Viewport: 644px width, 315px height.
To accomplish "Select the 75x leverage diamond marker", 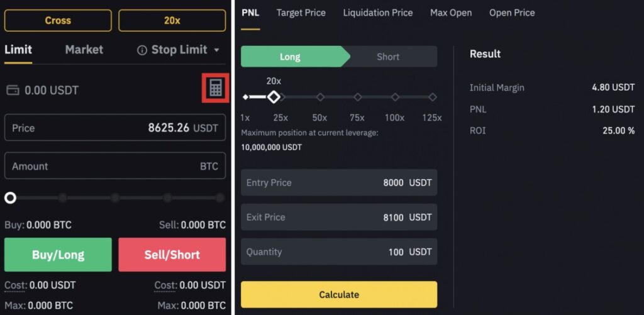I will pos(358,97).
